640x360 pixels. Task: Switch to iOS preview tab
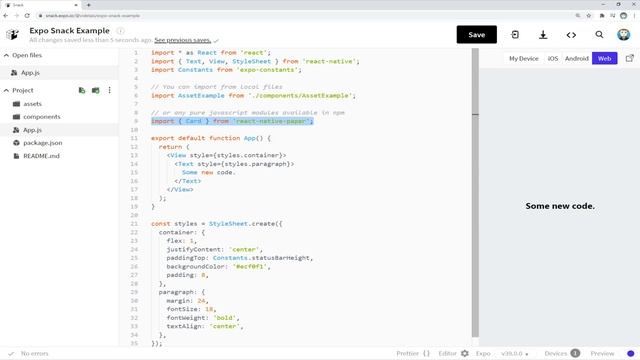[x=553, y=58]
